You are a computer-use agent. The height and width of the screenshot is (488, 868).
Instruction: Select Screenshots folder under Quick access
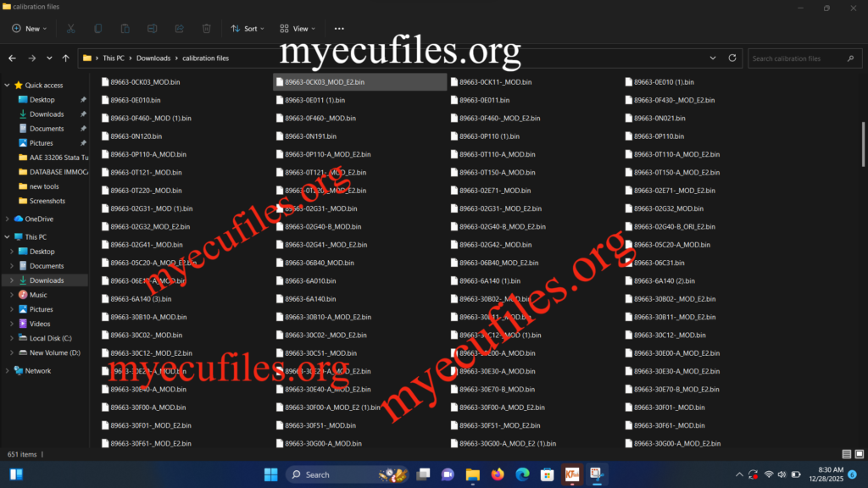(47, 201)
